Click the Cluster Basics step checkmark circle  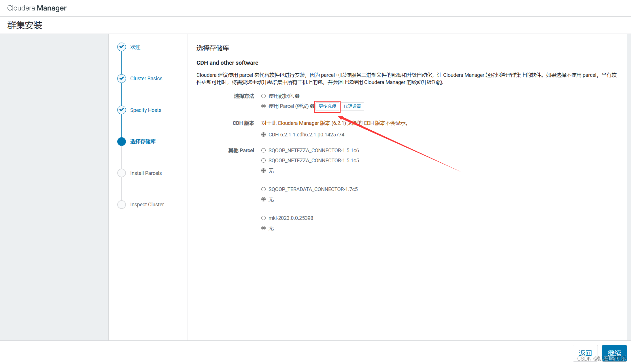[x=122, y=78]
